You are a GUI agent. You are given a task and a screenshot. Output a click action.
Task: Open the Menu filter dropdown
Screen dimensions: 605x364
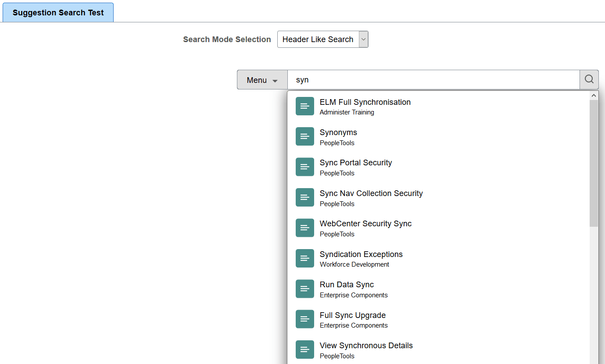point(262,79)
